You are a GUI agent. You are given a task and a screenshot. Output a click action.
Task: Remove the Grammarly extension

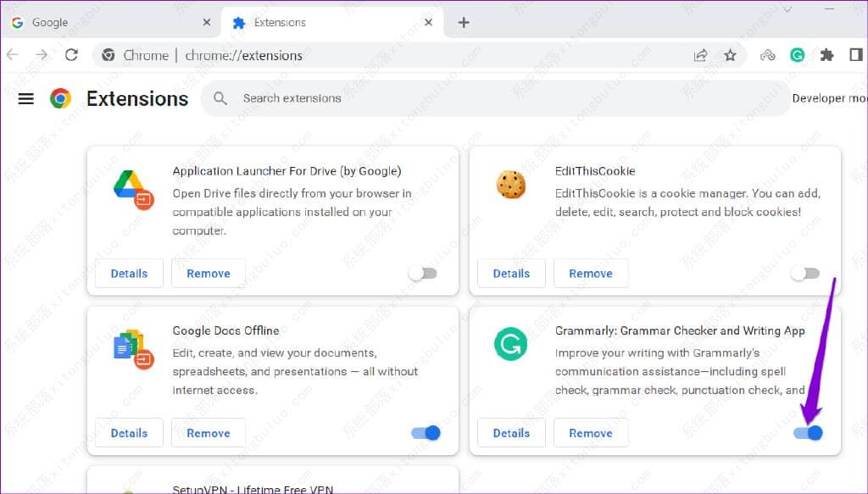(x=591, y=433)
